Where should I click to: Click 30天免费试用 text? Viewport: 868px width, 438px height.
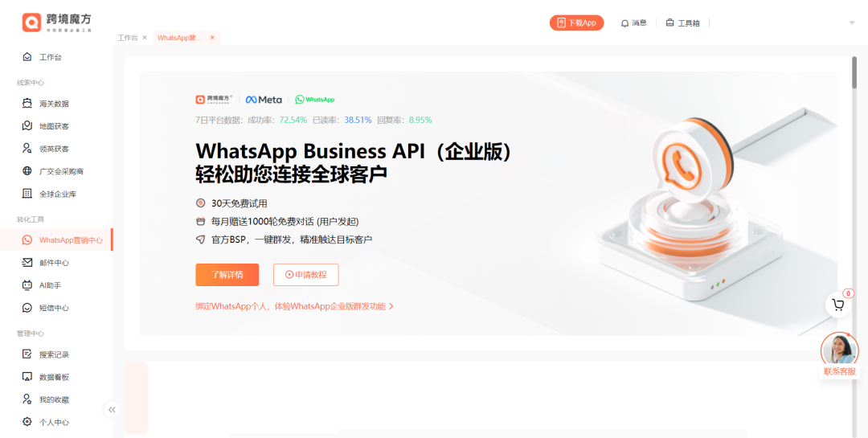click(240, 203)
